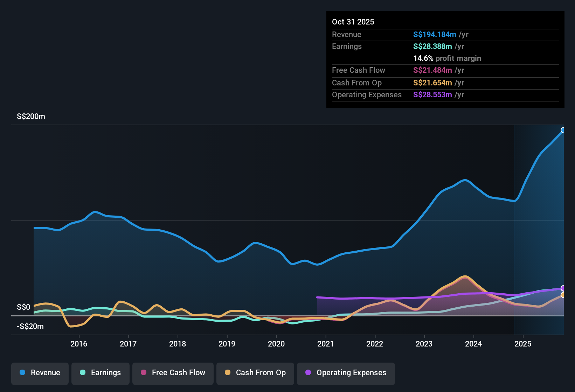The image size is (575, 392).
Task: Click the blue Revenue dot icon in legend
Action: point(22,373)
